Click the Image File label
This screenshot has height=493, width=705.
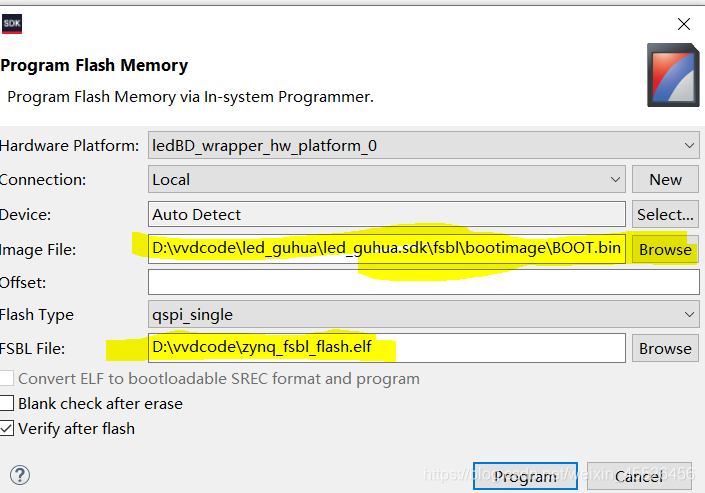[38, 249]
